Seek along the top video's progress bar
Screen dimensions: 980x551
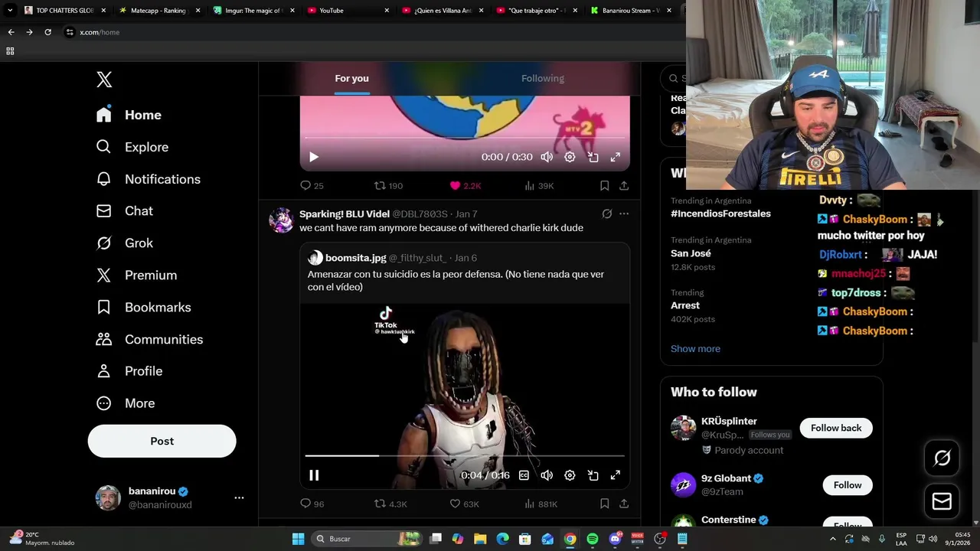tap(465, 138)
